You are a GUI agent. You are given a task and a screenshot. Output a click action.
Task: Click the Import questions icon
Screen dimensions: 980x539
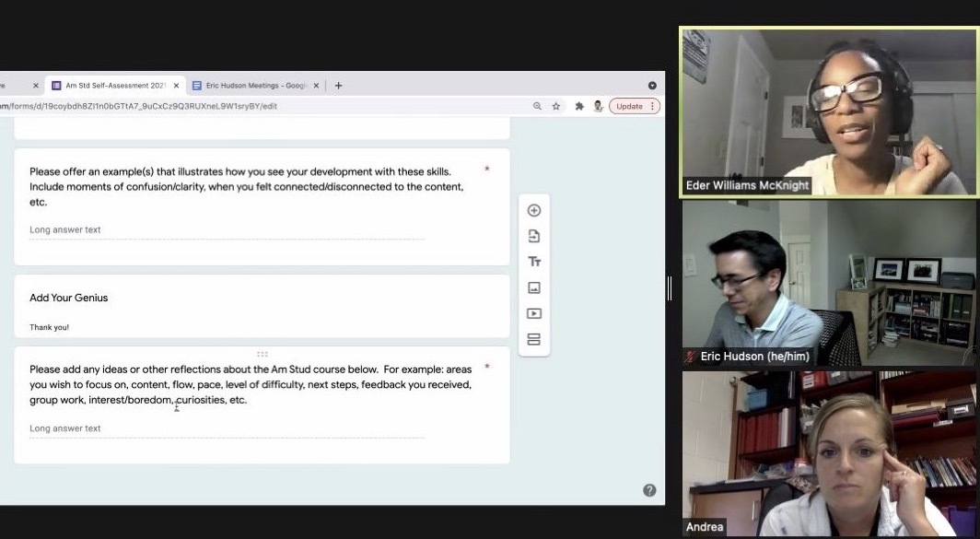coord(533,236)
